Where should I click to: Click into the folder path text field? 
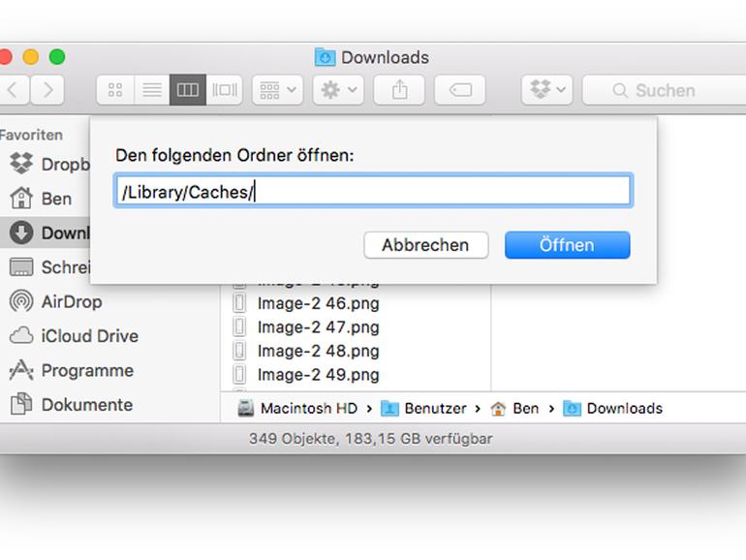373,191
